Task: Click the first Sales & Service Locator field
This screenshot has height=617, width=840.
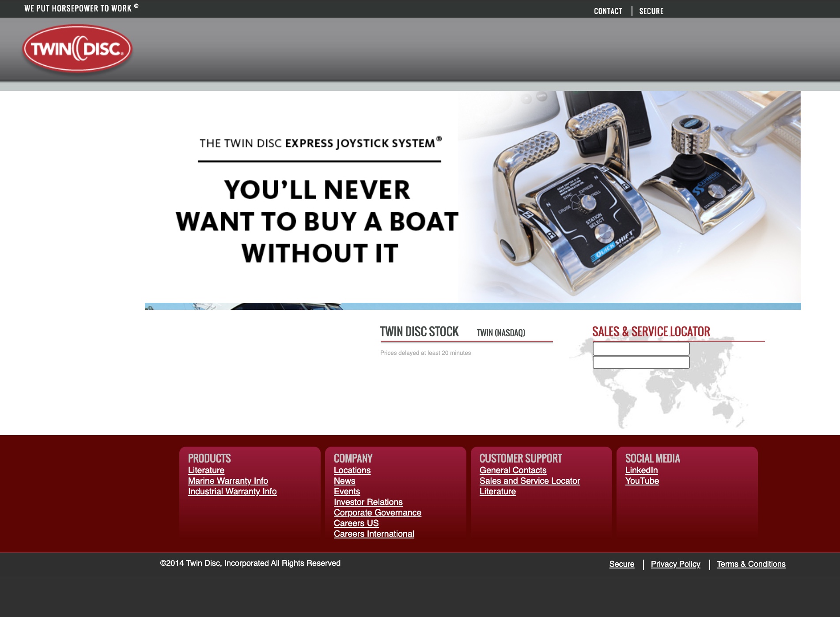Action: coord(641,349)
